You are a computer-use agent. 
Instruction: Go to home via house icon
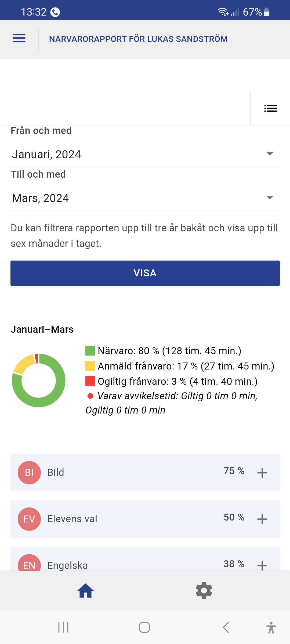(85, 591)
